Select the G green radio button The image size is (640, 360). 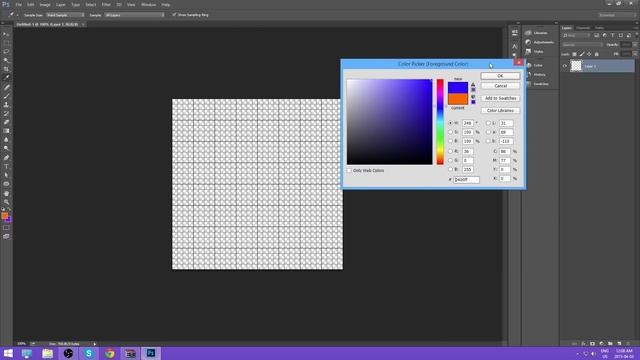point(451,160)
